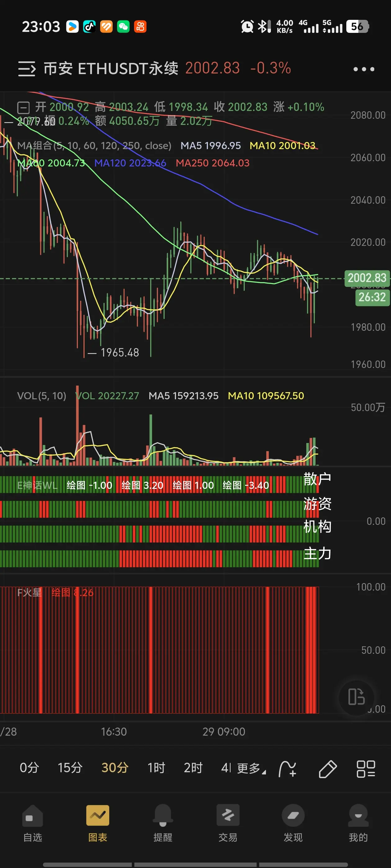Tap 绘图 3.20 value in E神话WL row
This screenshot has width=391, height=868.
[x=142, y=485]
